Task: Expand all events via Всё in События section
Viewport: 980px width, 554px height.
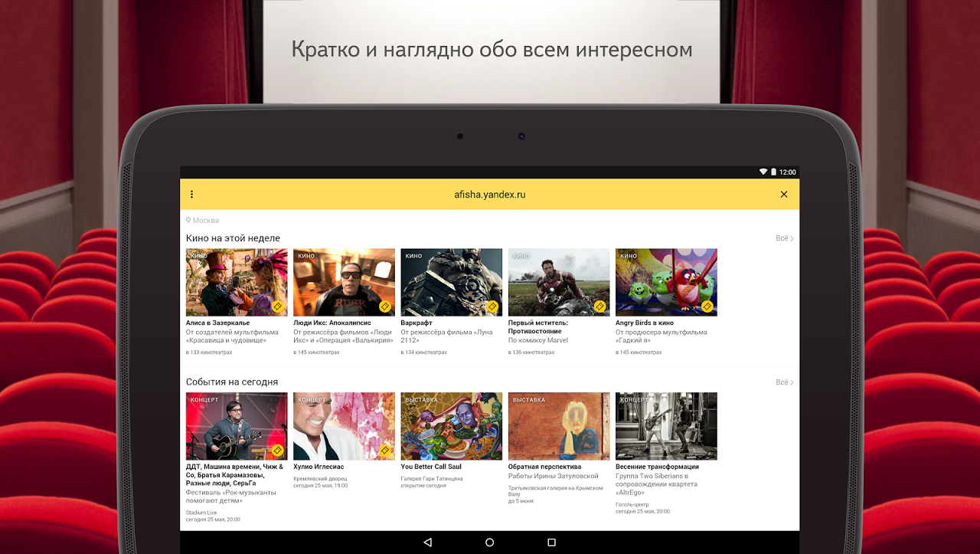Action: 784,382
